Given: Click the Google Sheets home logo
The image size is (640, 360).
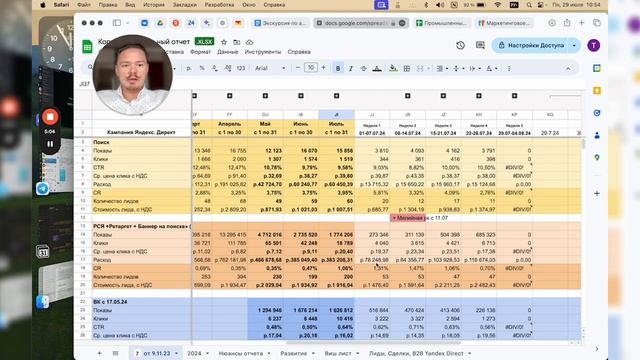Looking at the screenshot, I should [x=87, y=47].
